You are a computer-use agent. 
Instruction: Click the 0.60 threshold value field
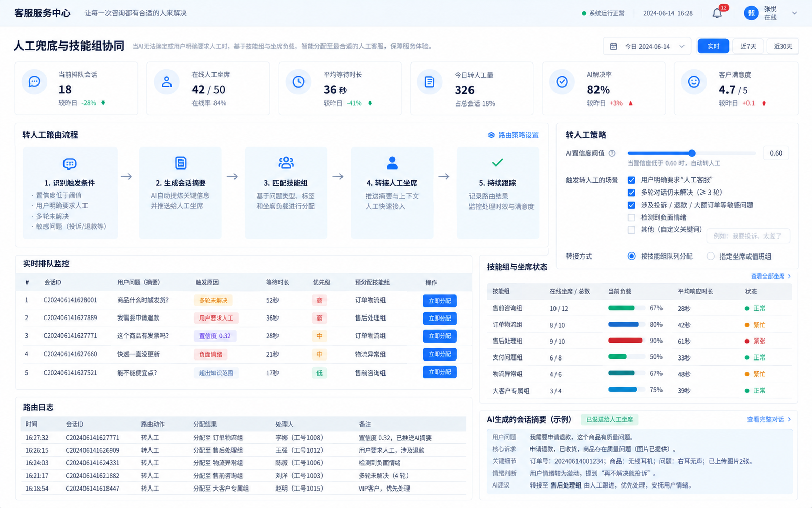(776, 153)
